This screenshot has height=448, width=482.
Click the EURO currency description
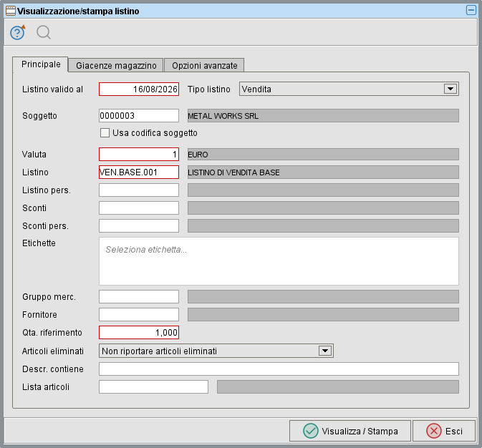click(323, 155)
